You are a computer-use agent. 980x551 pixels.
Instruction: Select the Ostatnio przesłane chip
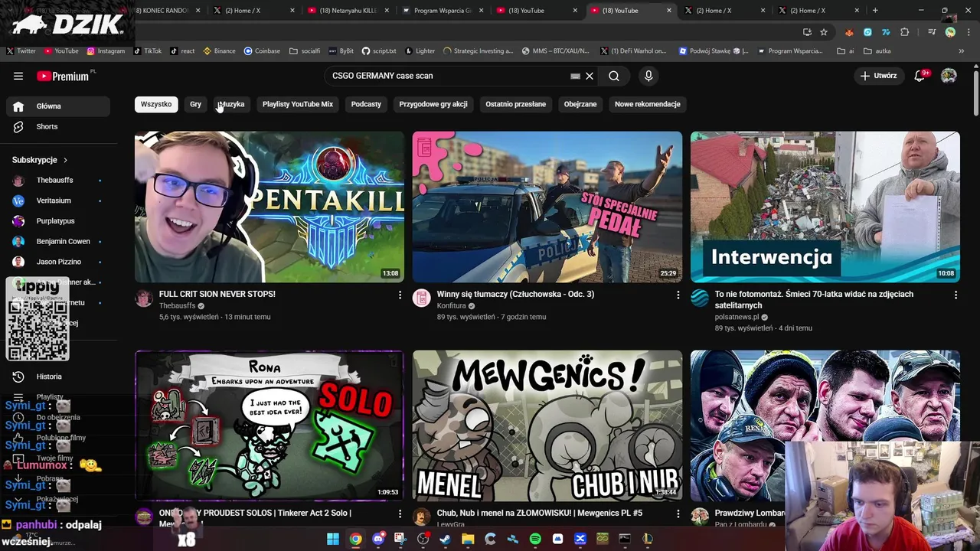515,104
